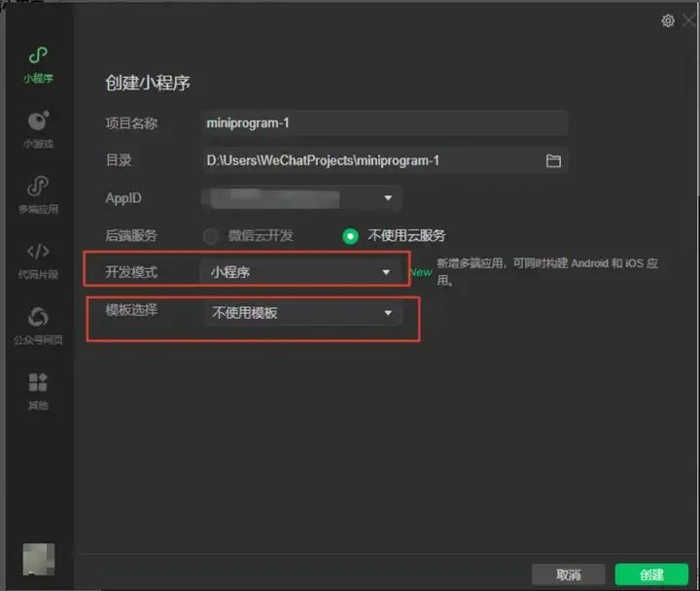Screen dimensions: 700x591
Task: Click the 创建小程序 heading text
Action: pos(148,83)
